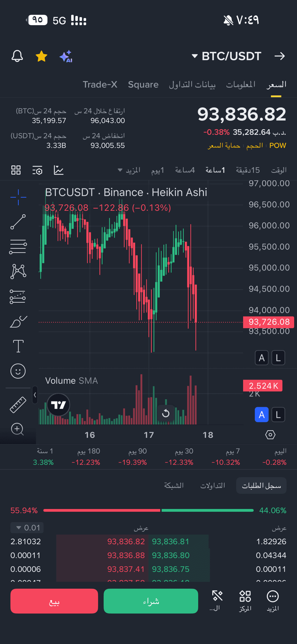
Task: Change order book 0.01 precision dropdown
Action: coord(27,528)
